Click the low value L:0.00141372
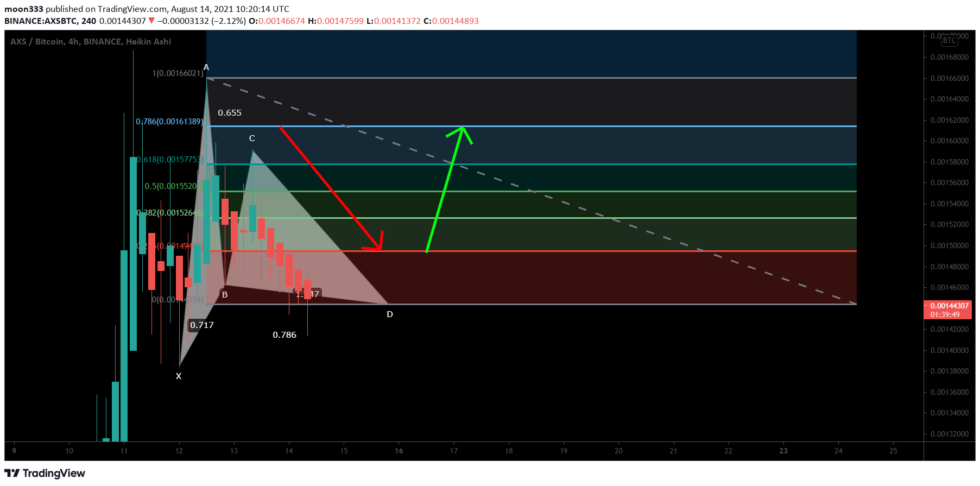980x486 pixels. [x=394, y=21]
